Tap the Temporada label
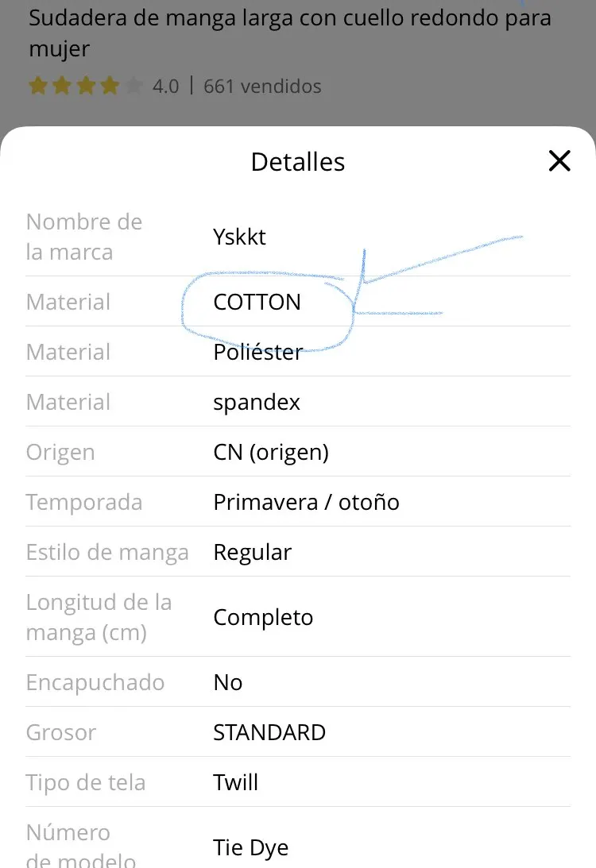The height and width of the screenshot is (868, 596). 84,502
